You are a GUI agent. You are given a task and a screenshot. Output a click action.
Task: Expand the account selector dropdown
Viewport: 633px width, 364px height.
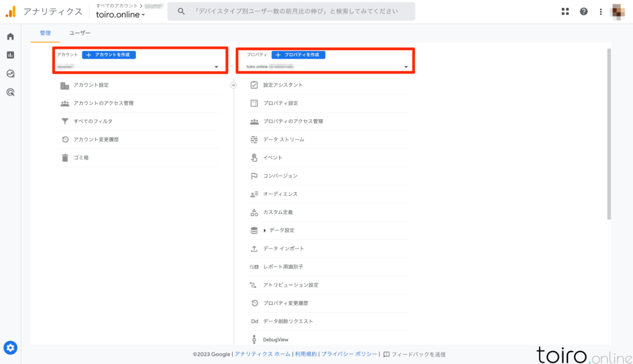(x=216, y=67)
